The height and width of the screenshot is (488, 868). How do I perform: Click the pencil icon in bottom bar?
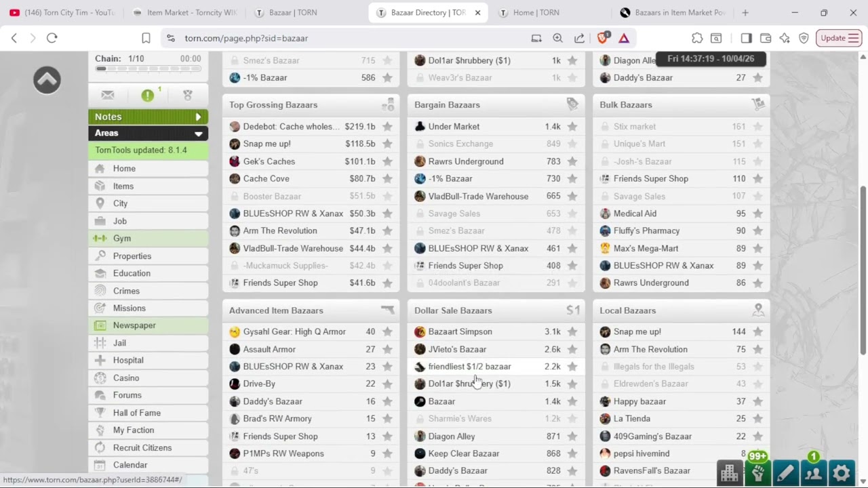785,473
